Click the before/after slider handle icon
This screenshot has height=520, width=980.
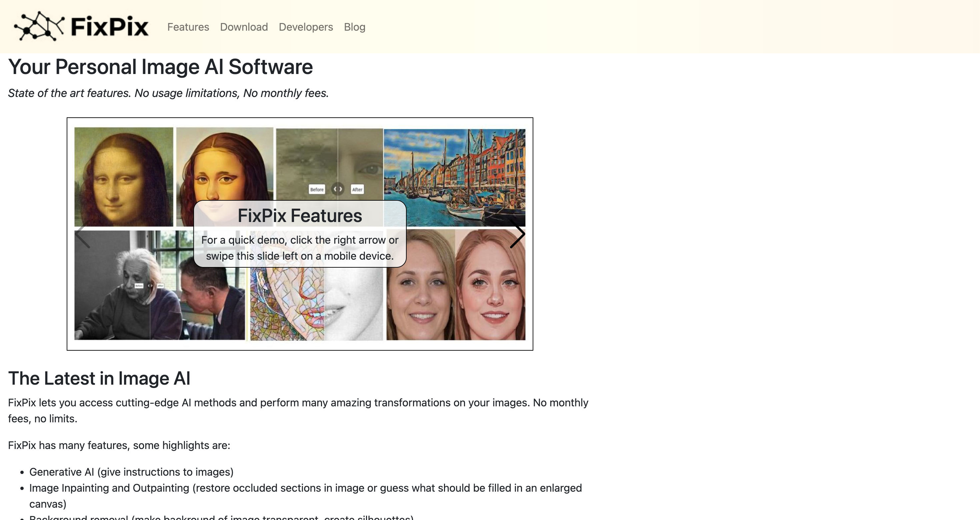point(337,189)
